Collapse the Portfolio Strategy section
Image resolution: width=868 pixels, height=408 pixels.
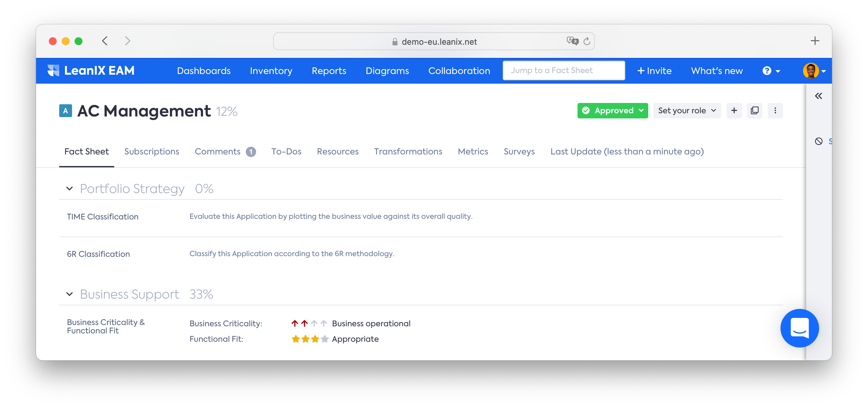pyautogui.click(x=69, y=189)
